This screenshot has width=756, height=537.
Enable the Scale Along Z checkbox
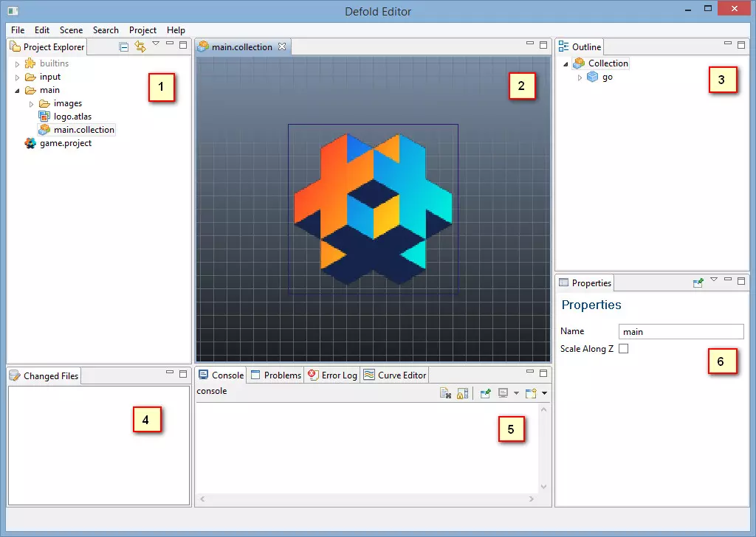623,349
